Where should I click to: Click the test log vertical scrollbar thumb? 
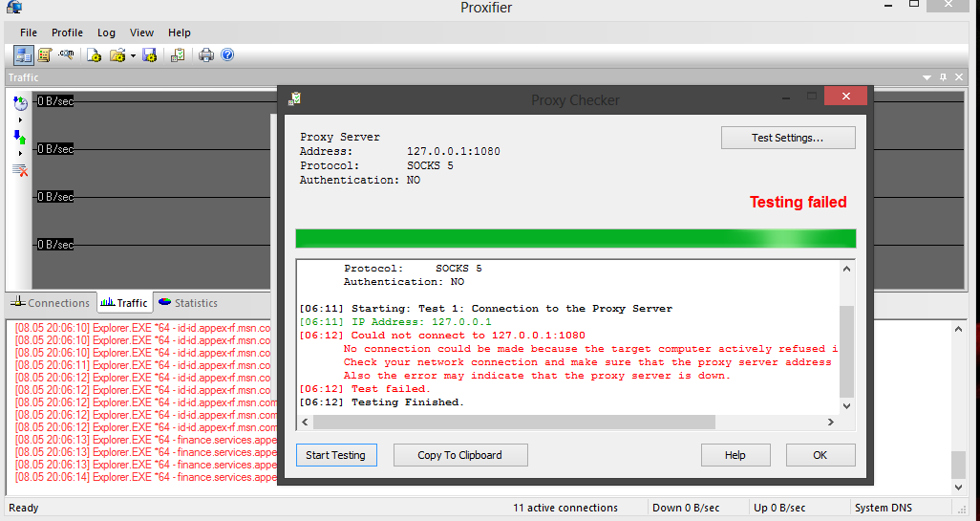pos(847,352)
